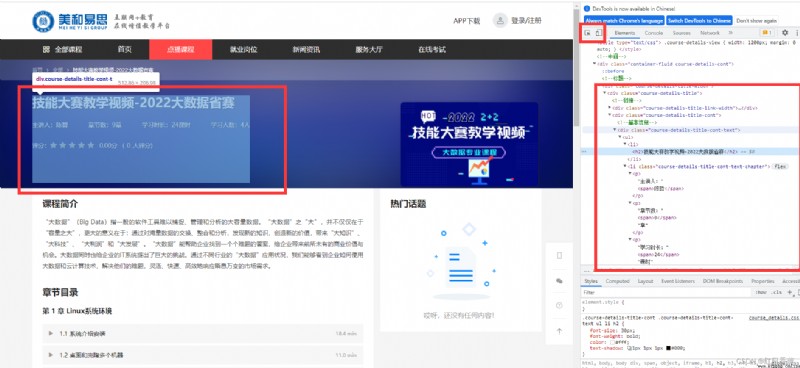Screen dimensions: 800x368
Task: Click the help icon in floating sidebar
Action: click(x=559, y=306)
